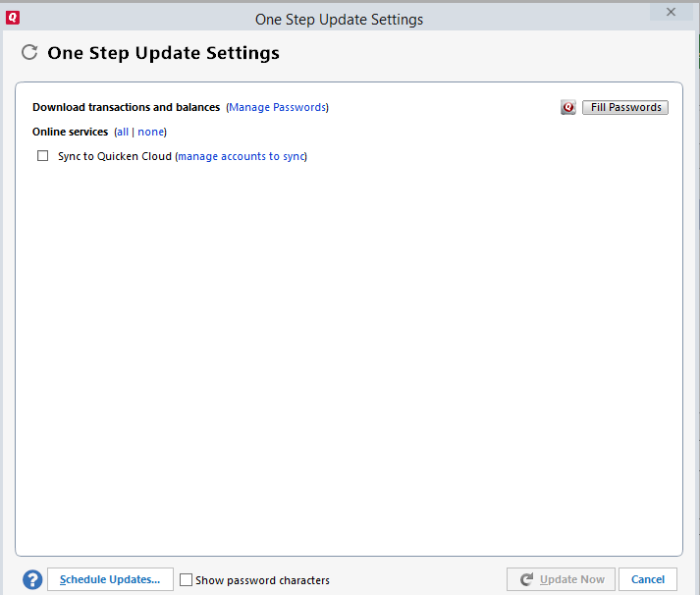The width and height of the screenshot is (700, 595).
Task: Open help with the question mark icon
Action: click(32, 580)
